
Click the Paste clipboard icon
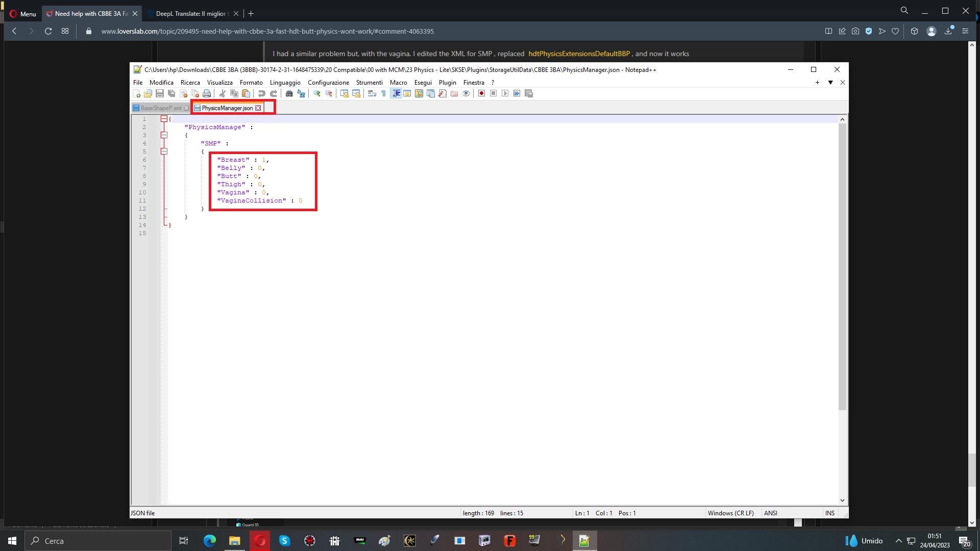246,93
